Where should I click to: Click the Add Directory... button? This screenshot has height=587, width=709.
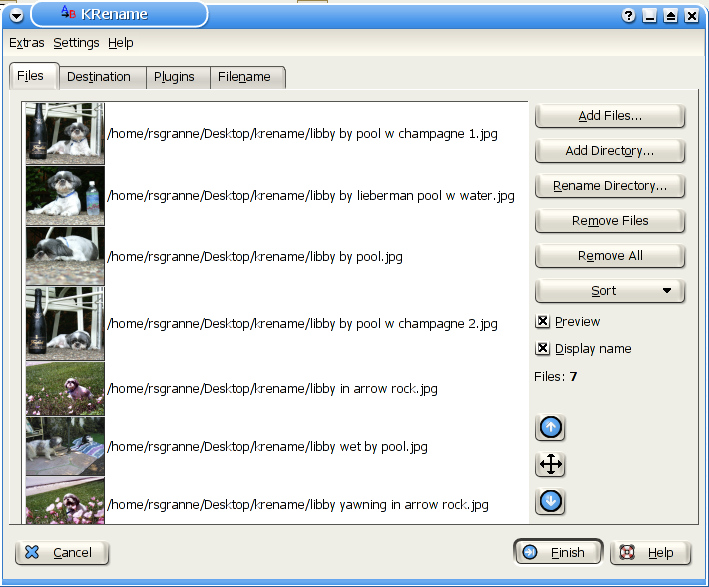[x=610, y=151]
